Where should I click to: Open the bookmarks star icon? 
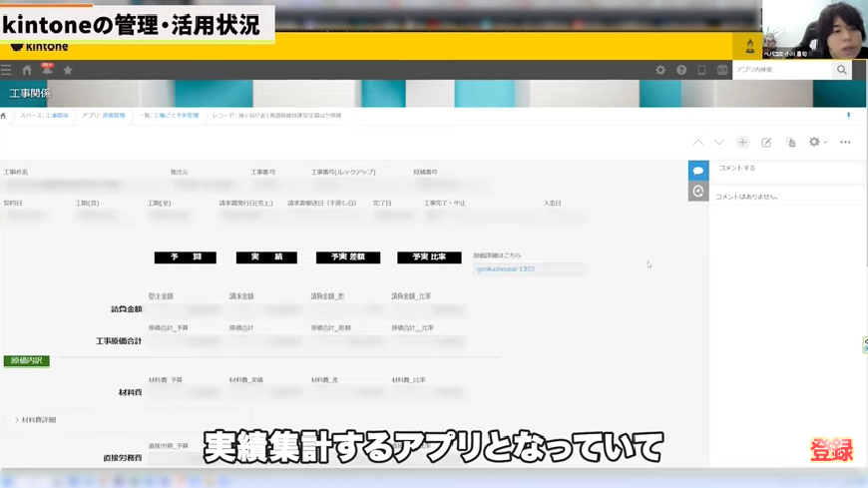pos(68,70)
